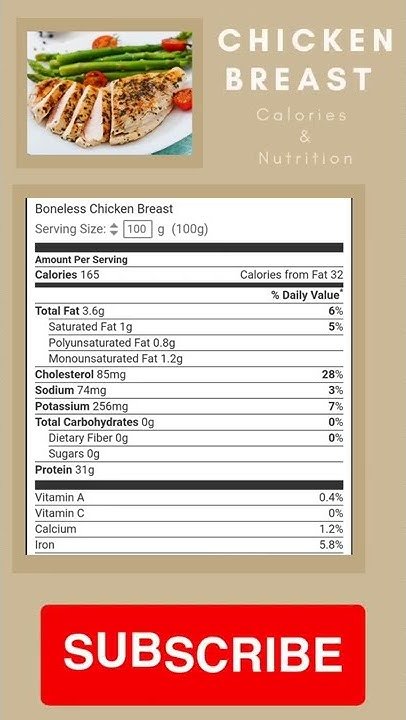Click the serving size stepper arrows

[x=114, y=229]
